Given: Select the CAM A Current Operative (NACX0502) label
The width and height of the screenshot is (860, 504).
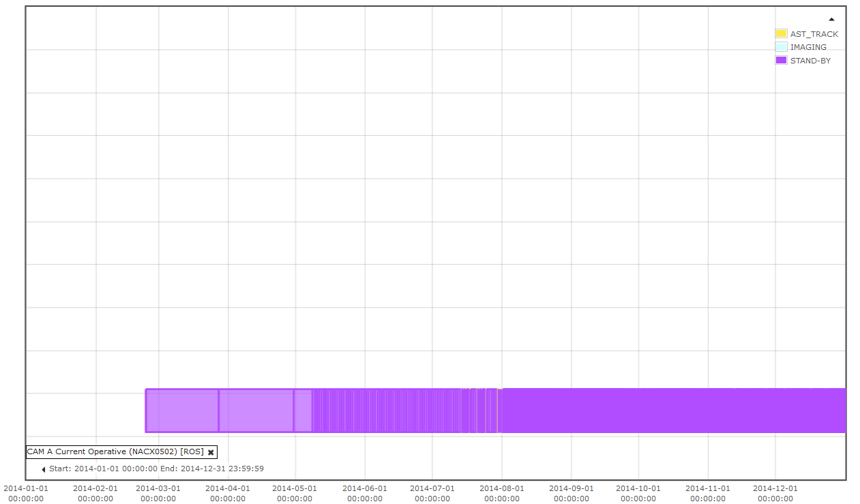Looking at the screenshot, I should (x=115, y=451).
